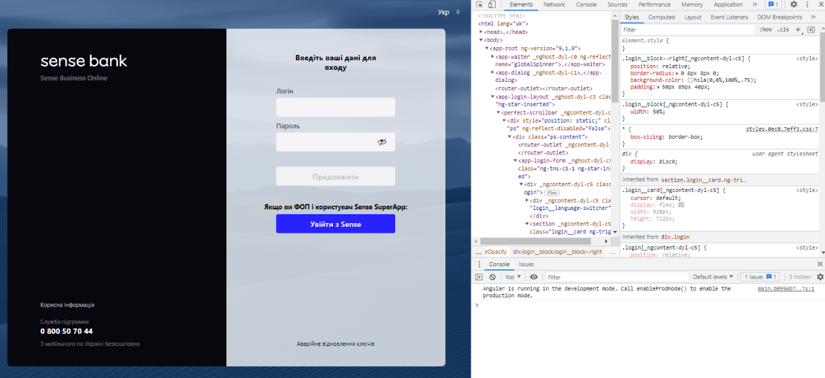Show left breadcrumb overflow ellipsis
Screen dimensions: 825x378
point(478,252)
